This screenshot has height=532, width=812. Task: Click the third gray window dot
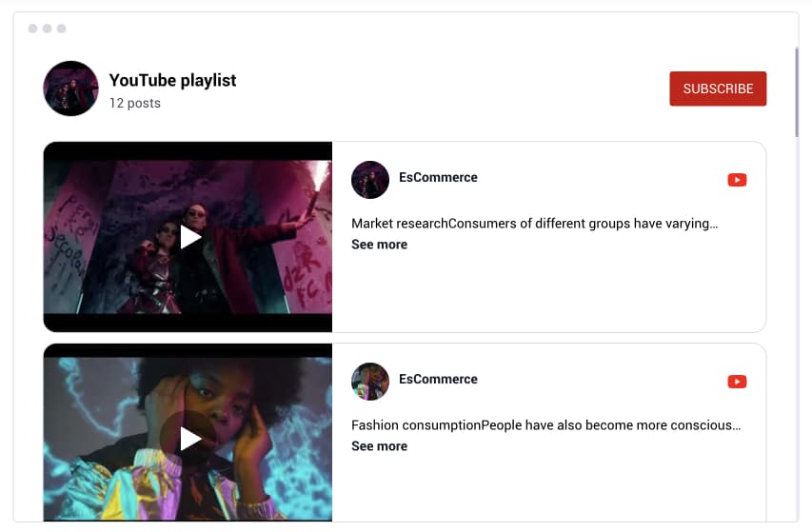(62, 29)
